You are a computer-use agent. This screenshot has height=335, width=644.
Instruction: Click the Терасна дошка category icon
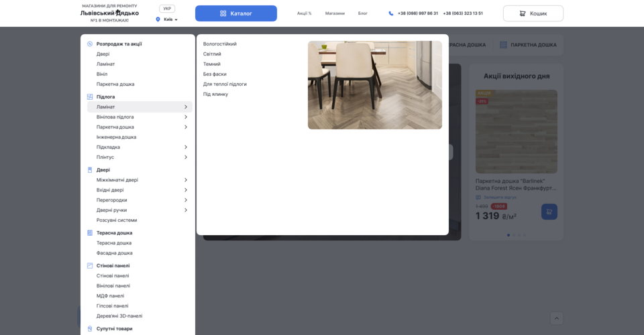click(90, 233)
